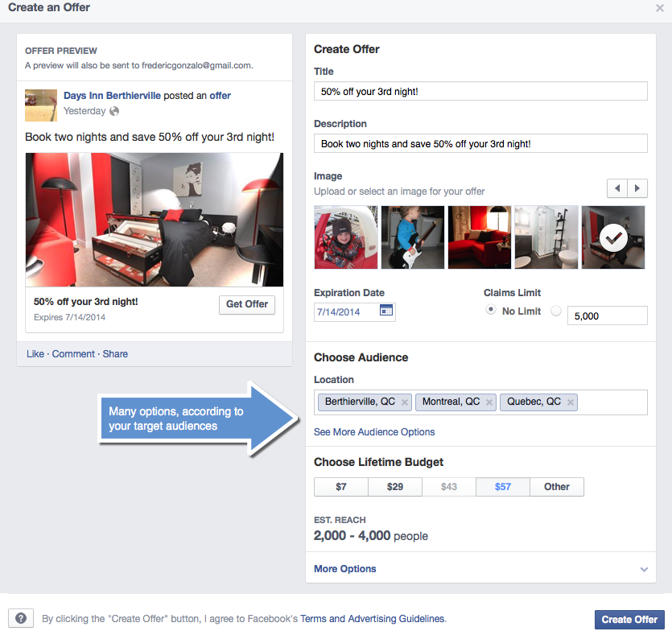Click Comment under the offer preview
This screenshot has height=635, width=672.
(x=73, y=354)
